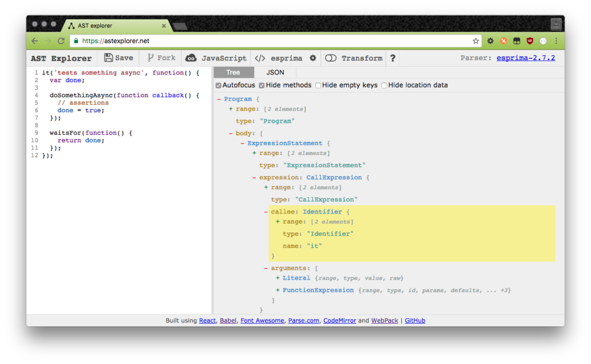Collapse the callee Identifier node
This screenshot has width=591, height=364.
click(265, 212)
